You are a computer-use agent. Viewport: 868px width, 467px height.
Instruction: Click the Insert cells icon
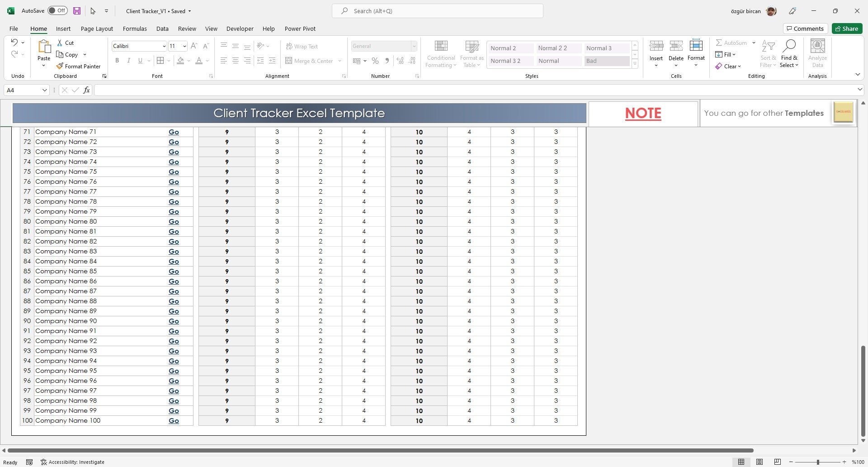tap(656, 46)
